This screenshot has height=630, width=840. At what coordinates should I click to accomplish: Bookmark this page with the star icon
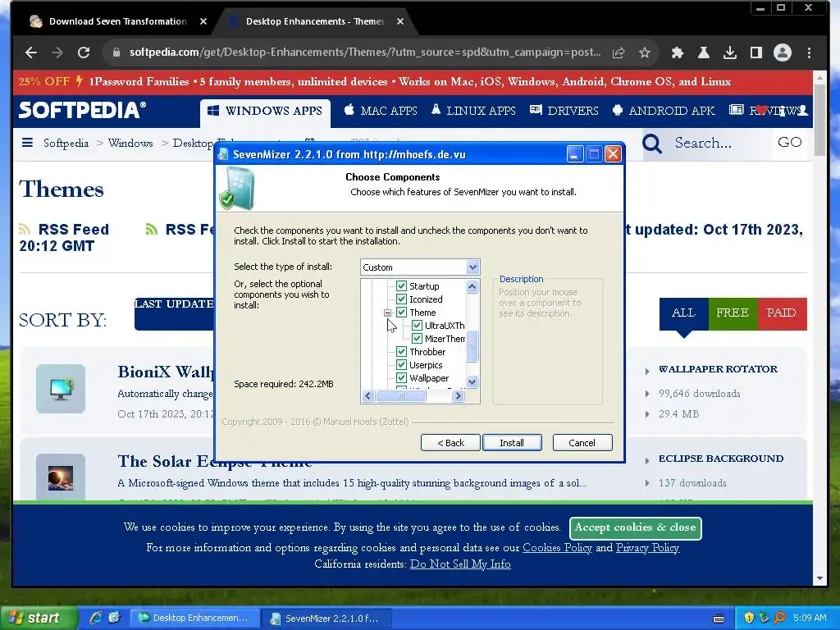(645, 52)
